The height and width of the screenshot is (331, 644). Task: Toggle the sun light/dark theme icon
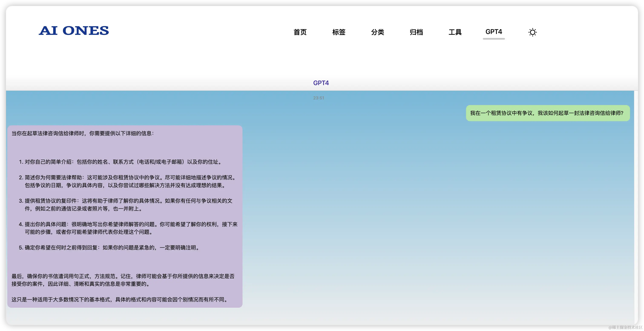pyautogui.click(x=532, y=32)
